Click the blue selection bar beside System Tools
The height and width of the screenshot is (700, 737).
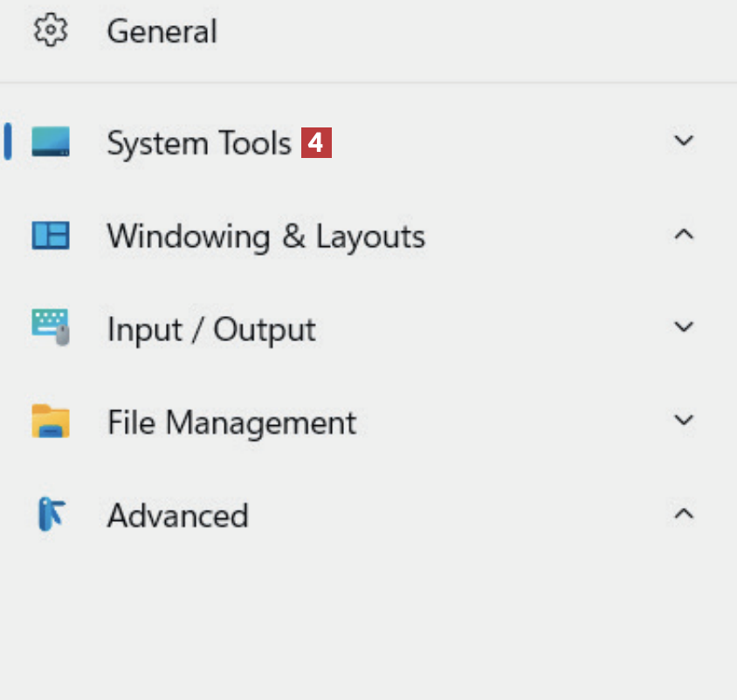8,141
